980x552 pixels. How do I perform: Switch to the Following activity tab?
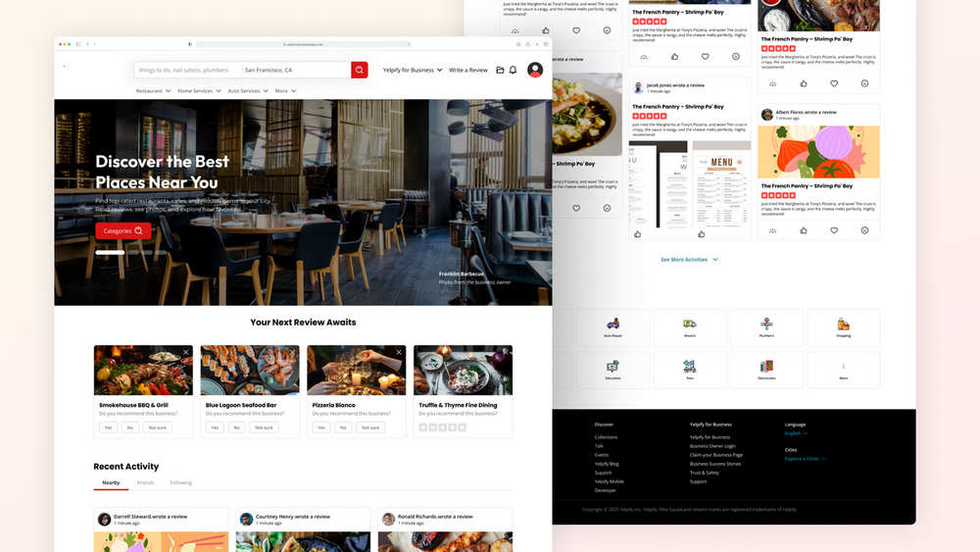click(x=180, y=482)
